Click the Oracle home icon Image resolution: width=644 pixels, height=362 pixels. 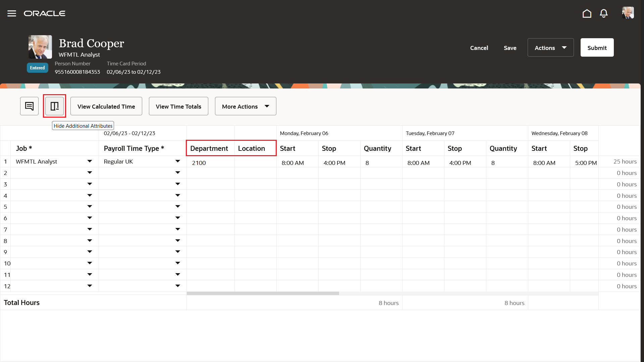pyautogui.click(x=587, y=13)
